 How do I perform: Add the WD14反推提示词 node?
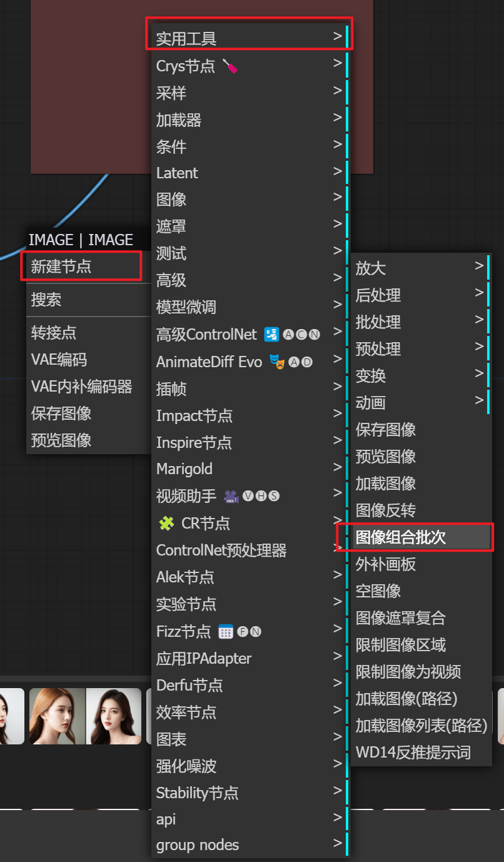(421, 752)
